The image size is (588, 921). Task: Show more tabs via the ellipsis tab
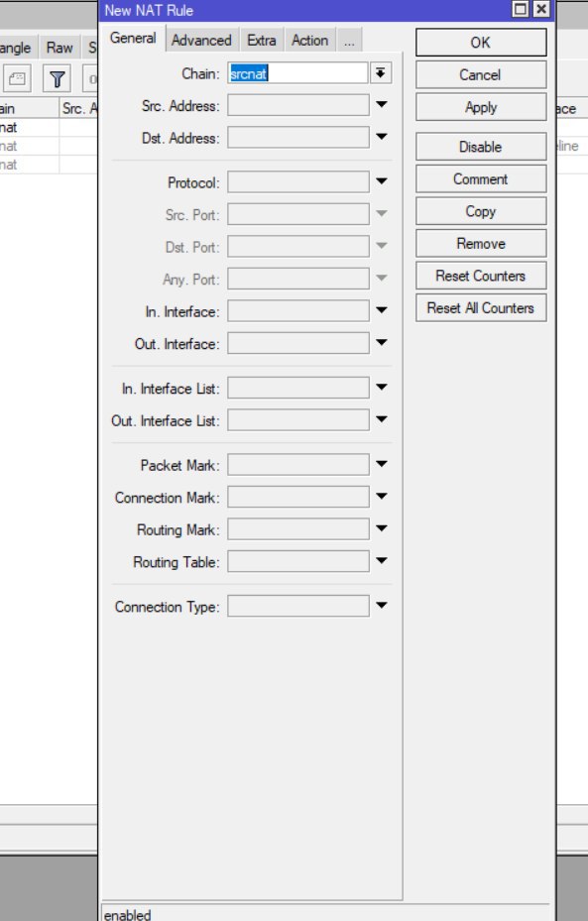coord(349,41)
